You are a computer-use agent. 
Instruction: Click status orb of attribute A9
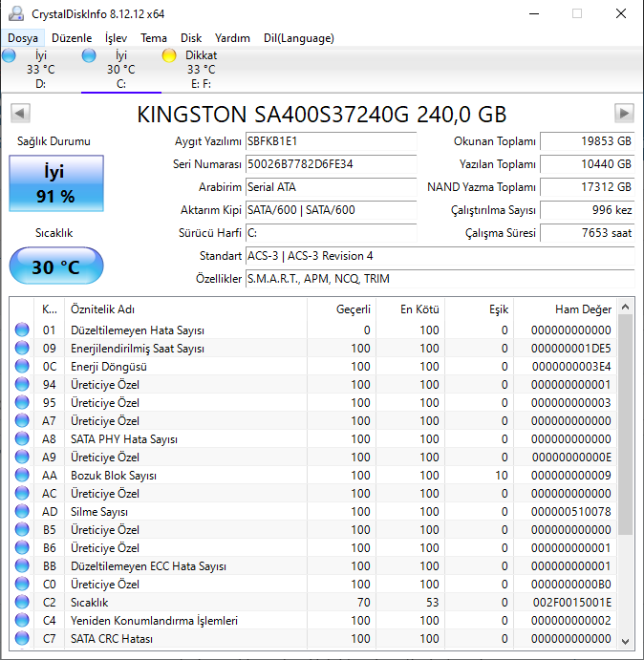pos(22,457)
